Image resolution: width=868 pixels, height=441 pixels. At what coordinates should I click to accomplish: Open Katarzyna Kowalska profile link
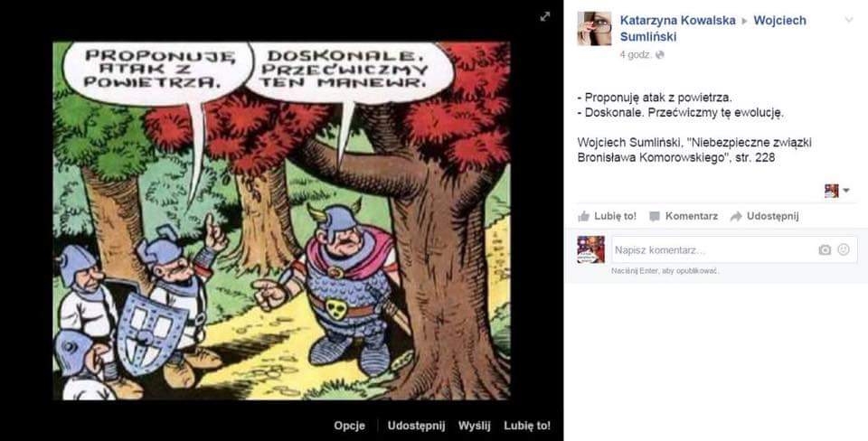(677, 21)
